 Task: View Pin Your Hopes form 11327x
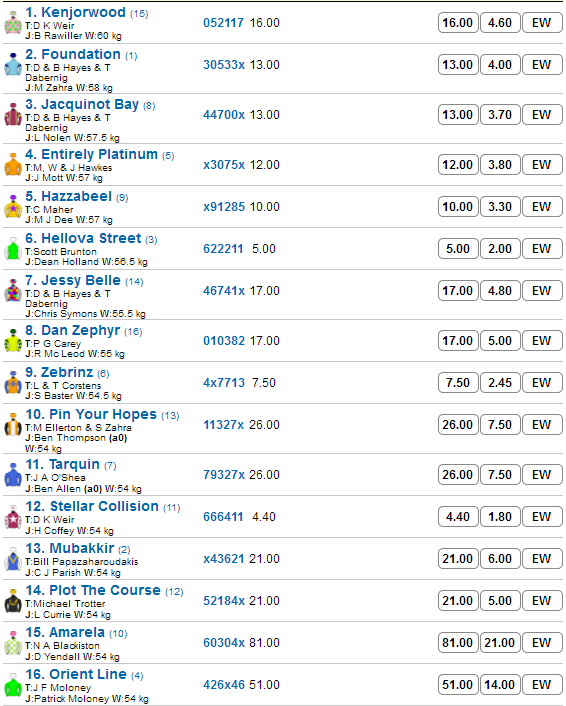click(223, 425)
